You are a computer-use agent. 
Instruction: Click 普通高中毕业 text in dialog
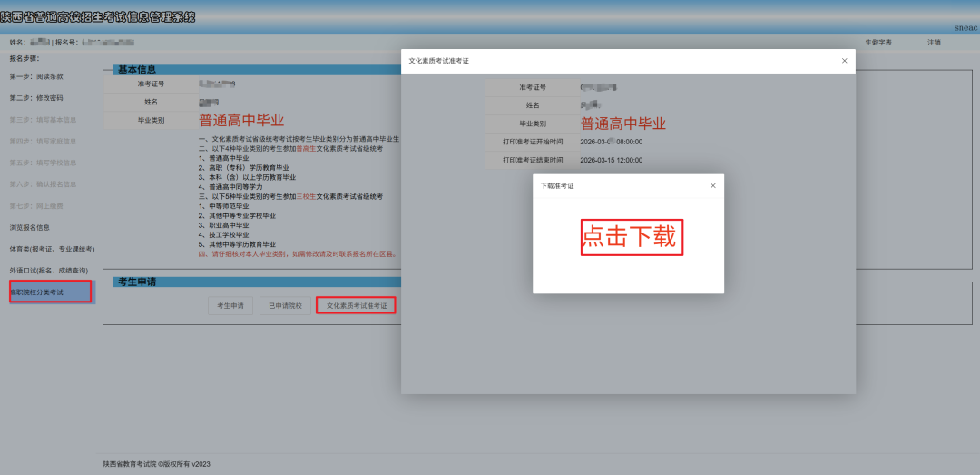623,124
